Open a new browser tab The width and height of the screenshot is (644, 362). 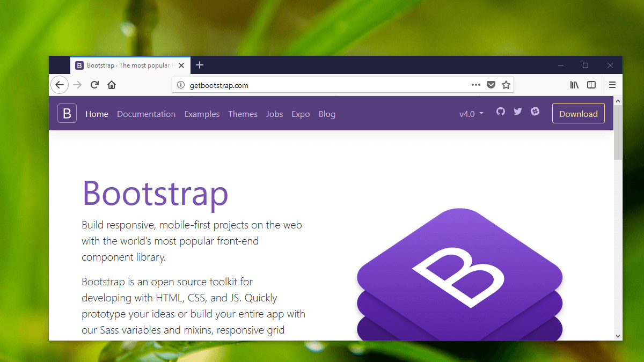[200, 65]
